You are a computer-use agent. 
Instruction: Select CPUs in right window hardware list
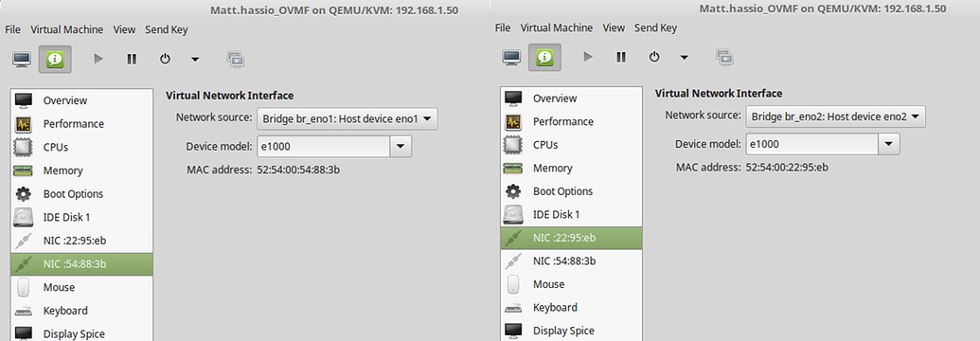pos(571,145)
